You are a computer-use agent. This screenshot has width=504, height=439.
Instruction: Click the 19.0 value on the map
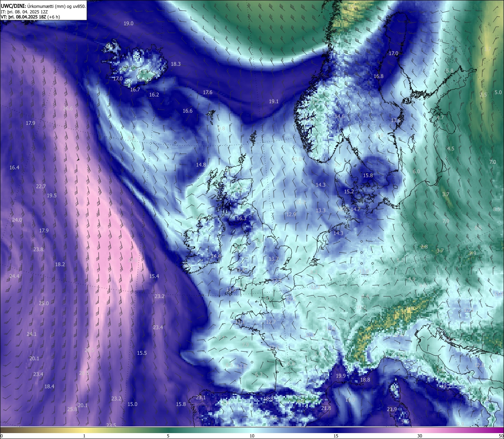coord(128,24)
